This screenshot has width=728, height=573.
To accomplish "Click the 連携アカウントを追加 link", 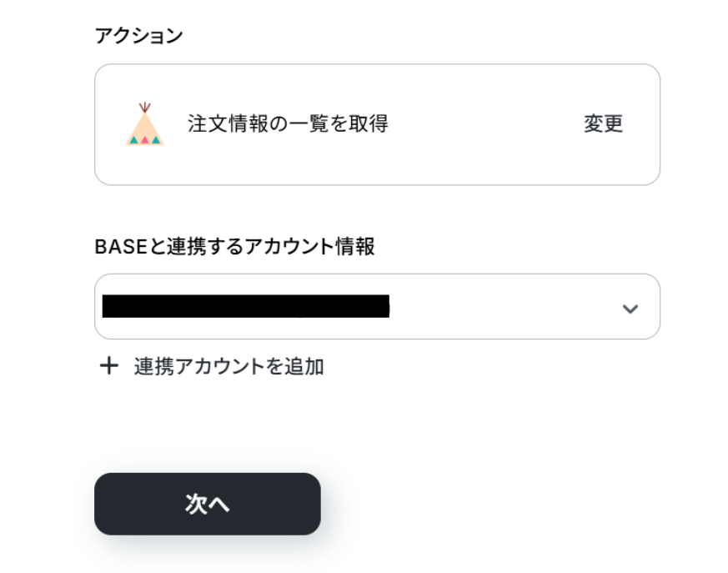I will click(x=228, y=366).
